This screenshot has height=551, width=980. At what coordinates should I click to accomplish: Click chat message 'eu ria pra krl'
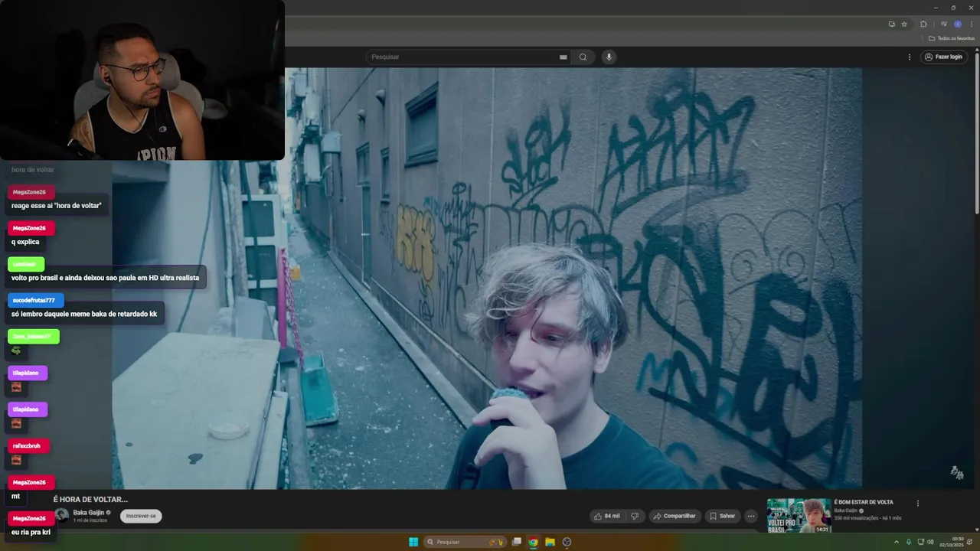31,532
